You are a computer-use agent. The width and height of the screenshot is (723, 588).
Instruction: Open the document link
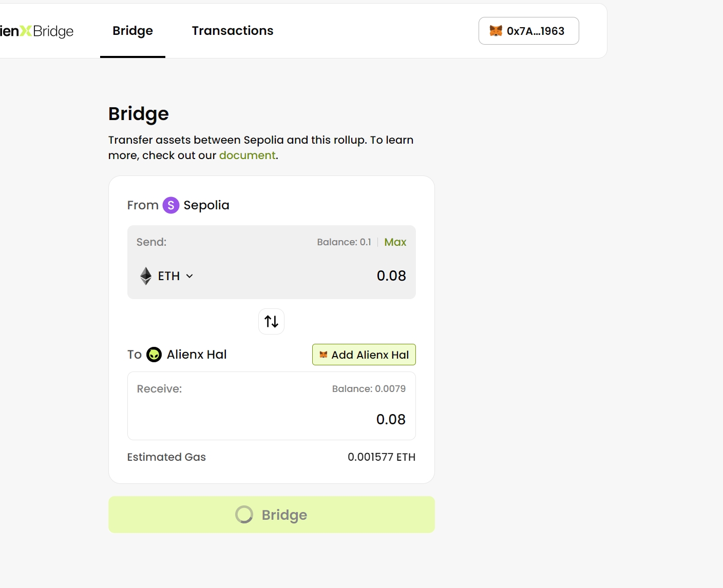pyautogui.click(x=247, y=155)
